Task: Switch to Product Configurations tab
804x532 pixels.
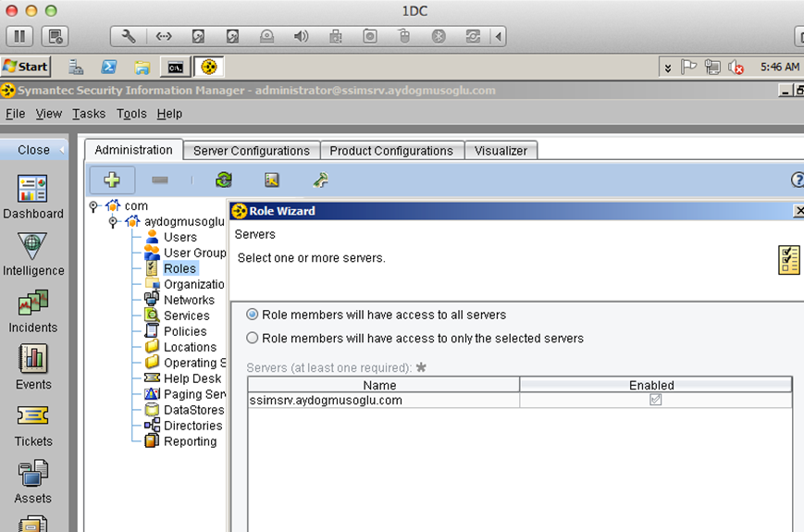Action: click(x=391, y=151)
